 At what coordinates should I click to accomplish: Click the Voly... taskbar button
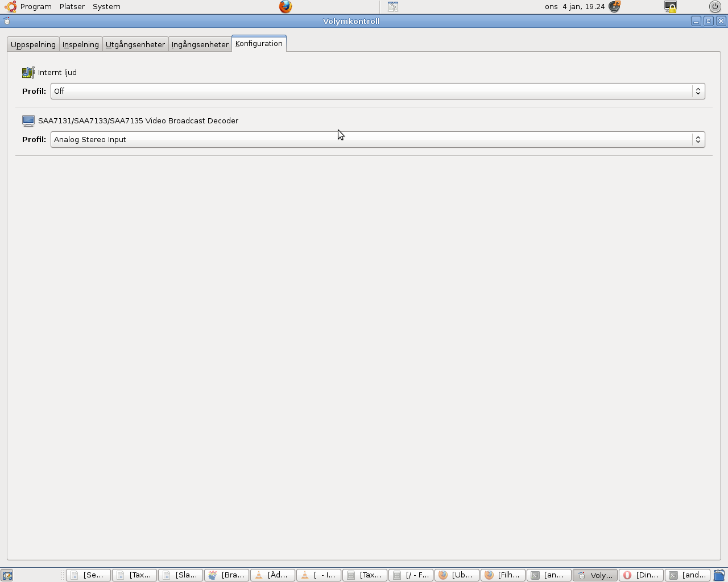click(x=595, y=575)
